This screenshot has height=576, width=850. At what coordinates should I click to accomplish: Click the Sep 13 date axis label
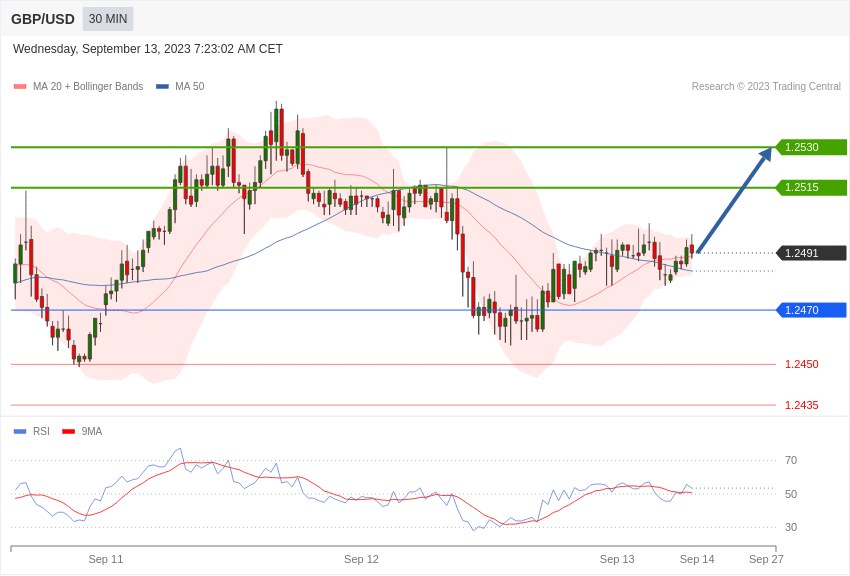click(617, 559)
